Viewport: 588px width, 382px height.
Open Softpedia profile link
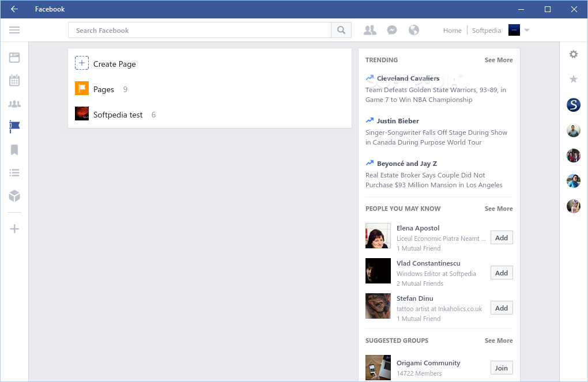pyautogui.click(x=487, y=31)
